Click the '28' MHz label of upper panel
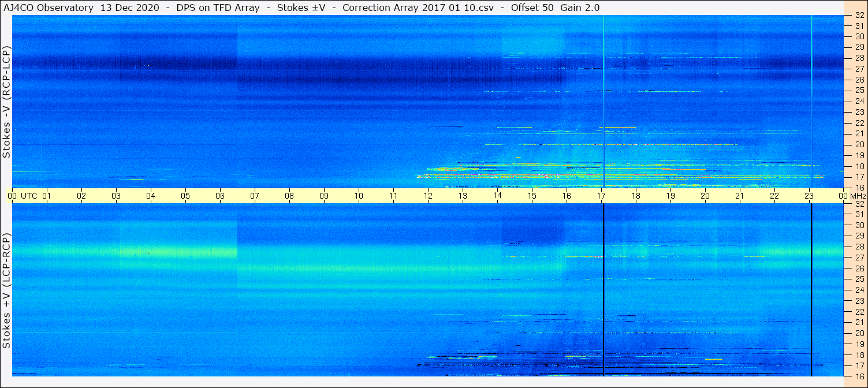This screenshot has width=868, height=388. 859,58
